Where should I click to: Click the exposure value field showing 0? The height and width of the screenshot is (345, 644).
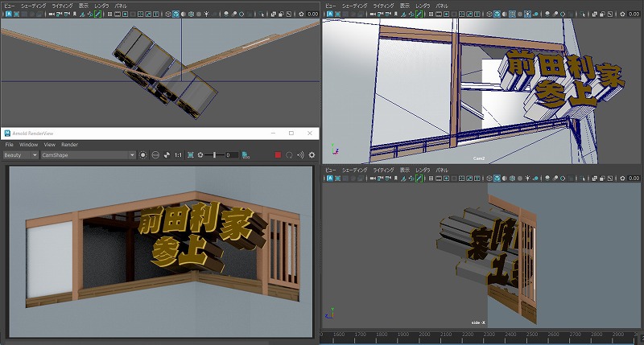[x=230, y=154]
